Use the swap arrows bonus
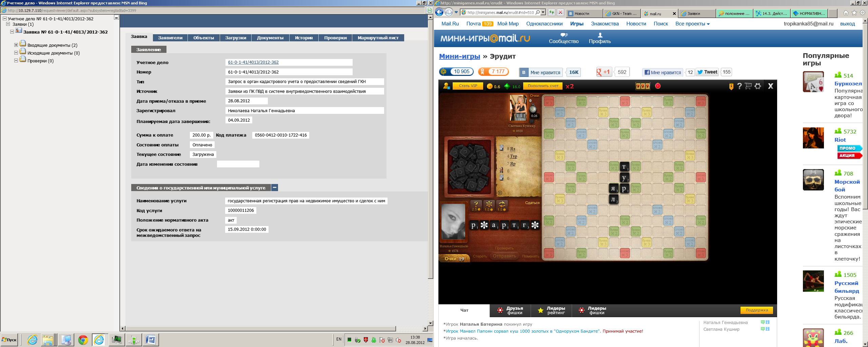The image size is (868, 347). click(x=502, y=205)
